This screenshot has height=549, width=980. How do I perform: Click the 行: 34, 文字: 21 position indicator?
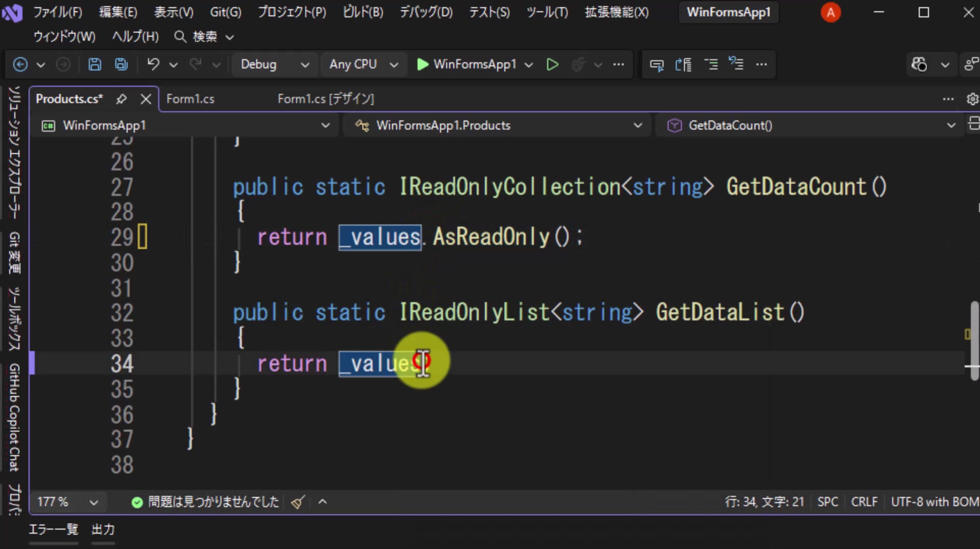click(765, 502)
